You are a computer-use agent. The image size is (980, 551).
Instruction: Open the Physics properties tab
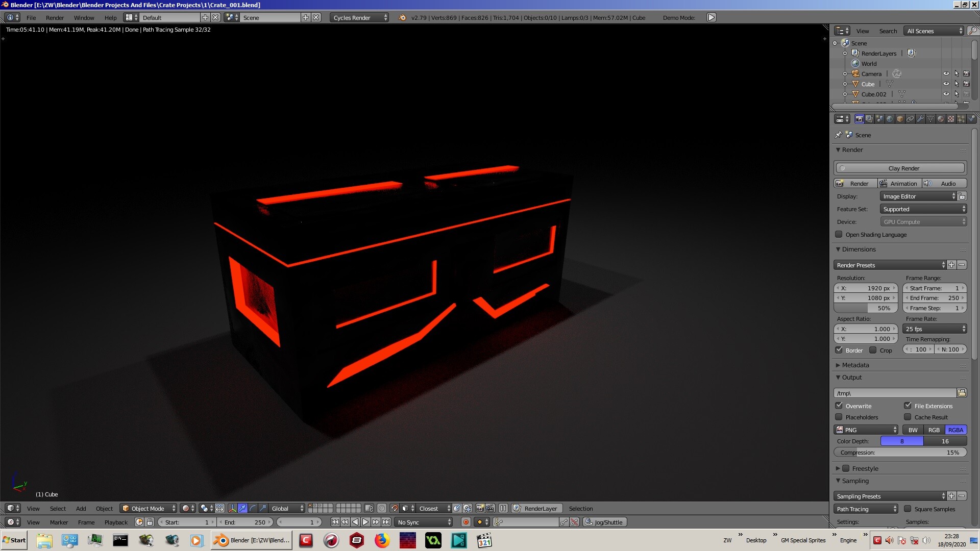click(x=971, y=119)
